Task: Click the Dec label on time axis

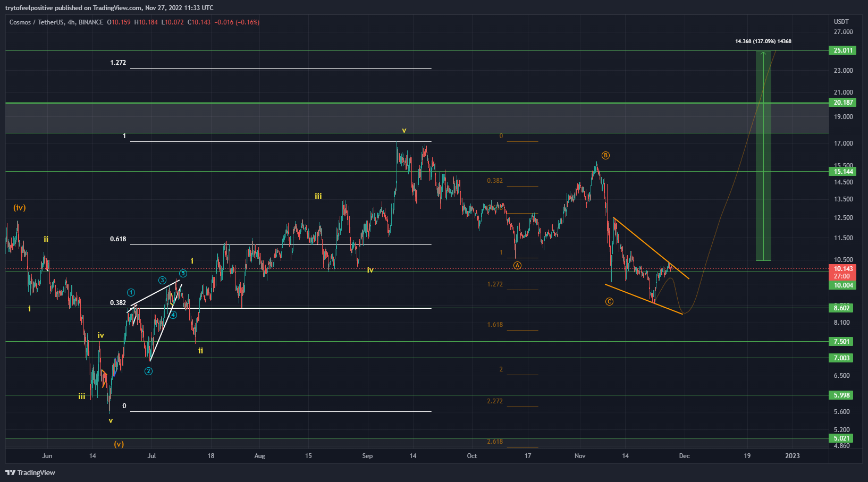Action: click(685, 456)
